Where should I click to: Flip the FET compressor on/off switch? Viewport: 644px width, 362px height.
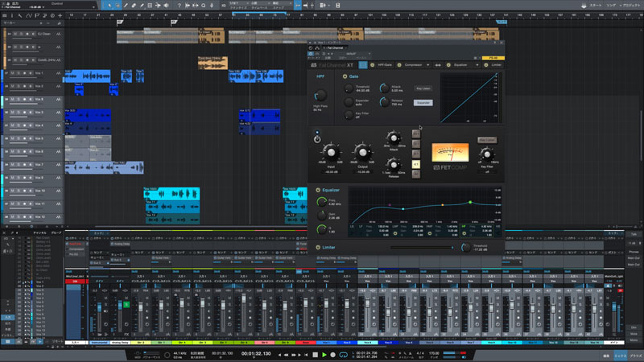[x=317, y=138]
